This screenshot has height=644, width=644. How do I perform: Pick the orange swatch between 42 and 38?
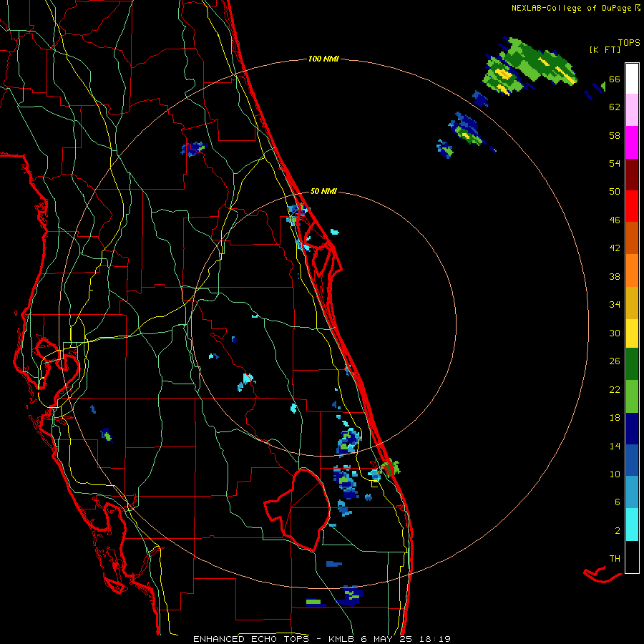(632, 270)
